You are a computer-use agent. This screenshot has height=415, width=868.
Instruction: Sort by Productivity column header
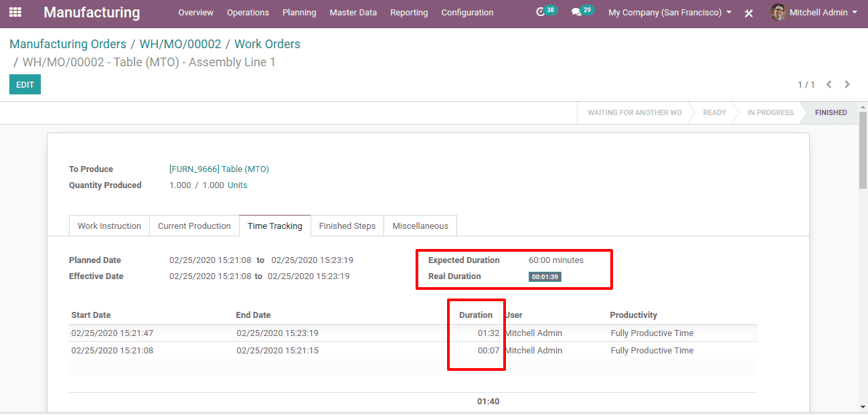pos(633,315)
